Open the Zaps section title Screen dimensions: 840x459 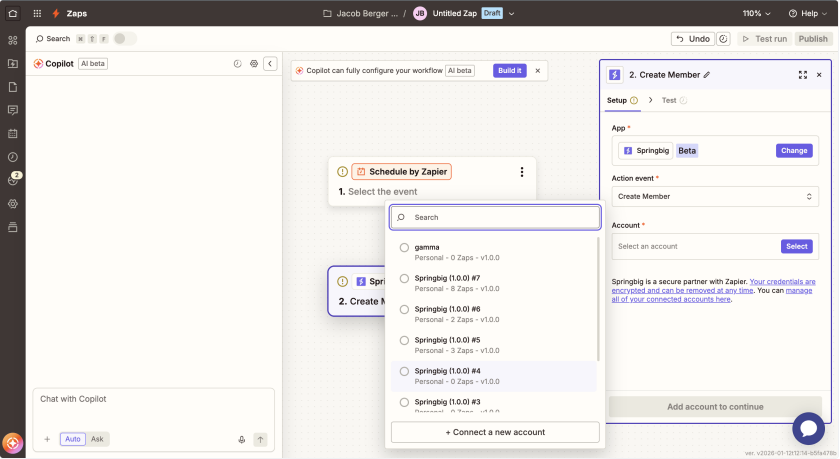coord(77,13)
